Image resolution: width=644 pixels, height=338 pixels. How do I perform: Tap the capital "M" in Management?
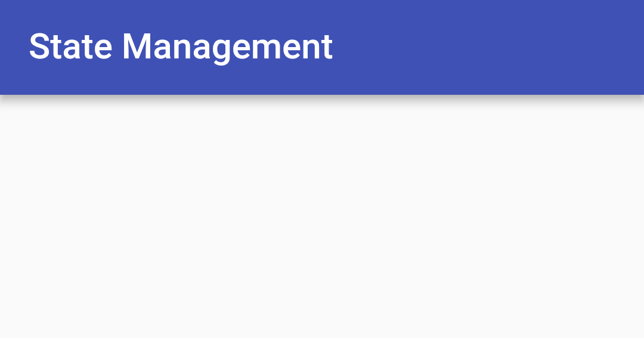(x=136, y=46)
